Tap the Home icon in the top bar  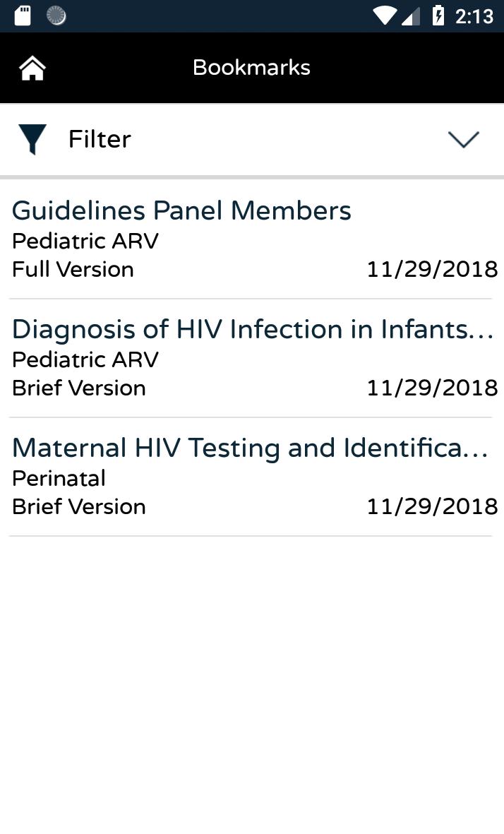point(32,67)
